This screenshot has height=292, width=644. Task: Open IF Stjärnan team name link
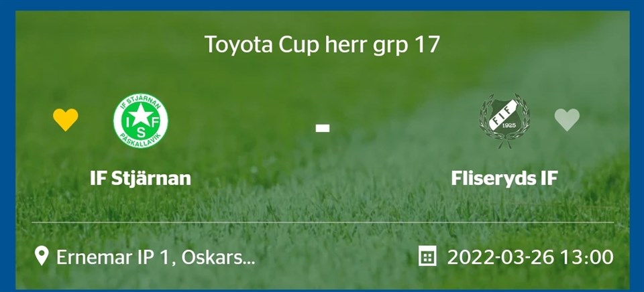pyautogui.click(x=141, y=178)
